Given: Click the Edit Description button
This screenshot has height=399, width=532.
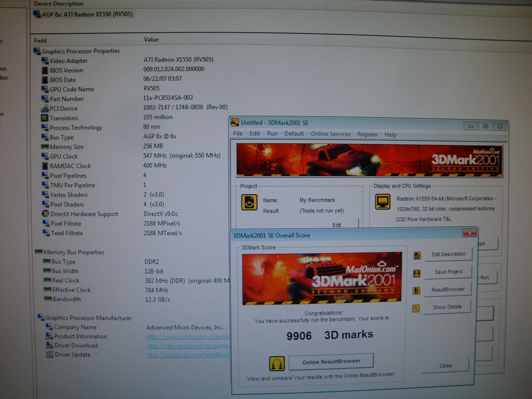Looking at the screenshot, I should [x=448, y=254].
